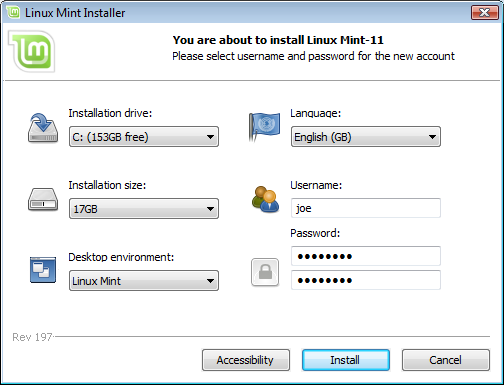This screenshot has height=385, width=504.
Task: Click the username users icon
Action: click(x=265, y=199)
